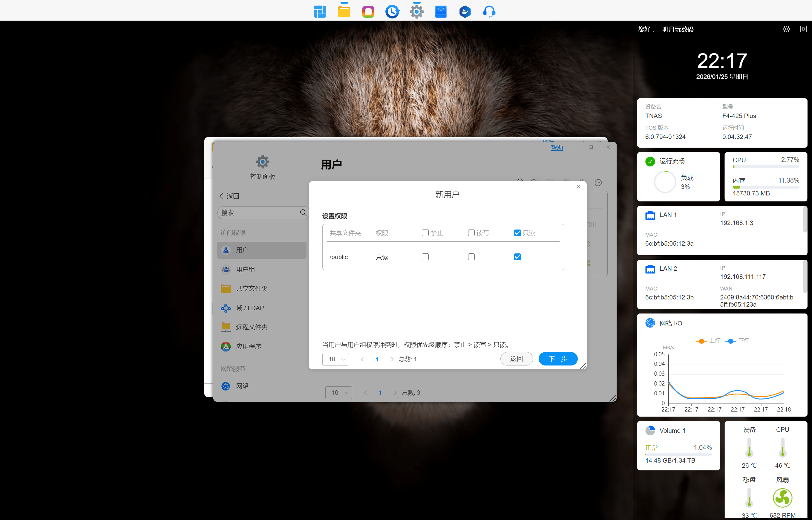Open the File Manager folder icon in top dock

pos(344,12)
